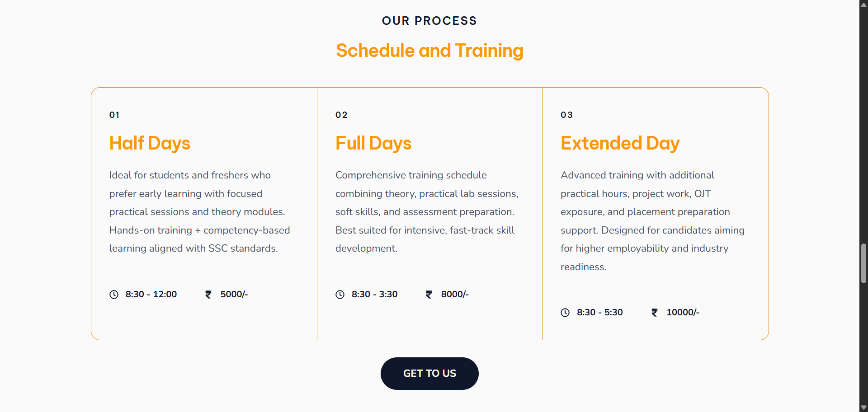Click the Full Days heading
Screen dimensions: 868x412
click(x=373, y=143)
